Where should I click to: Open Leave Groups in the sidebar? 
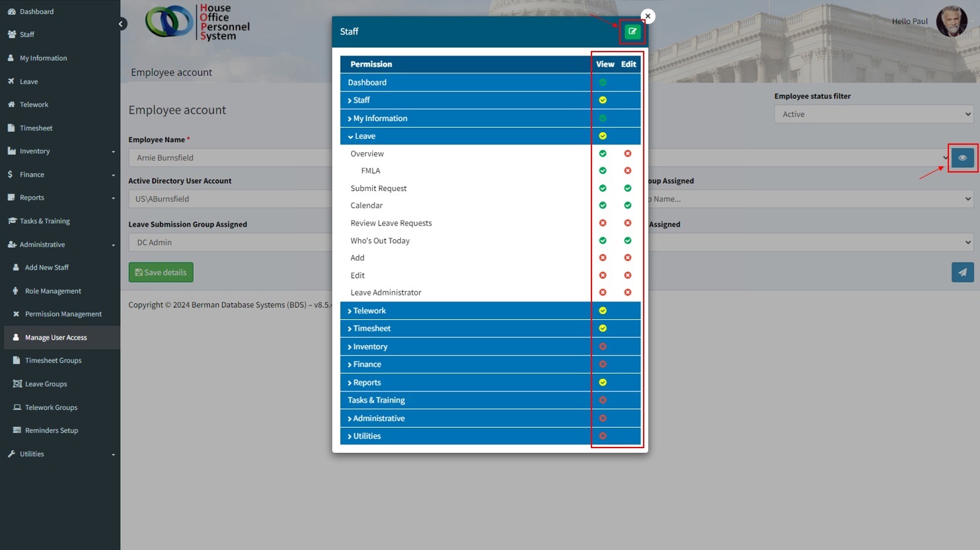[x=46, y=384]
